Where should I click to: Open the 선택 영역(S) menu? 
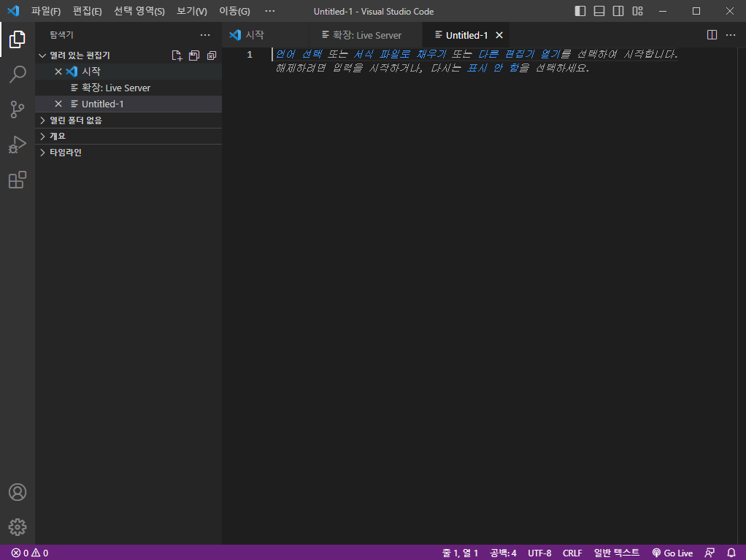(x=139, y=11)
